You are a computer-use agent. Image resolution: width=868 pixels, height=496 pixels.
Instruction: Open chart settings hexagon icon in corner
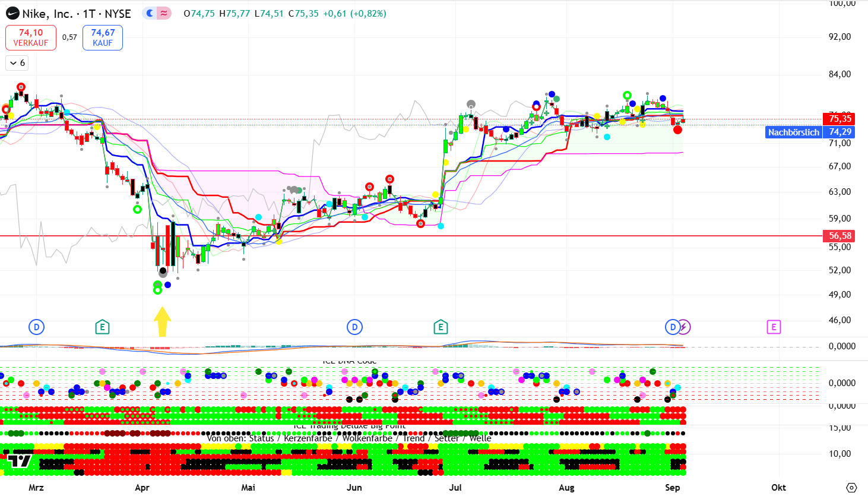coord(851,488)
